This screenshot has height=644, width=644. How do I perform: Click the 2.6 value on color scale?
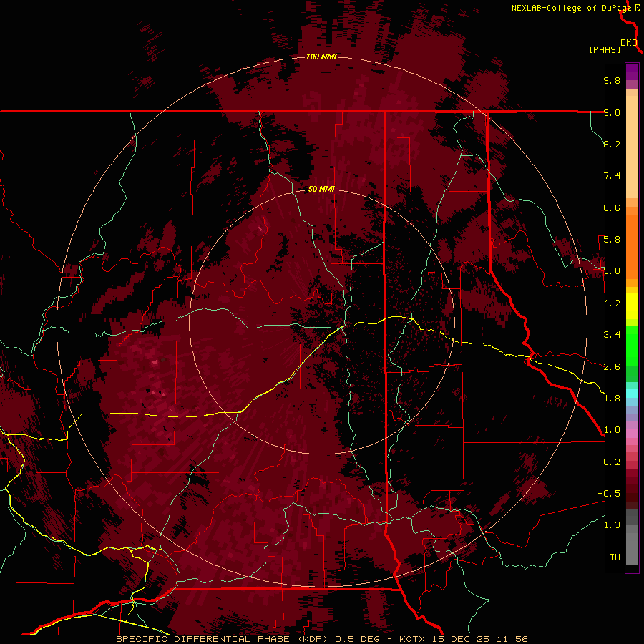pos(612,367)
